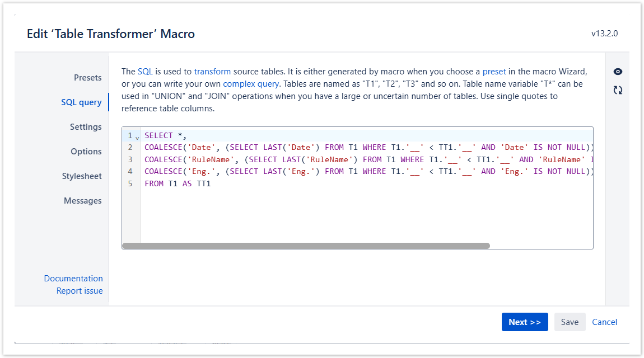
Task: Cancel the macro edit
Action: pos(604,322)
